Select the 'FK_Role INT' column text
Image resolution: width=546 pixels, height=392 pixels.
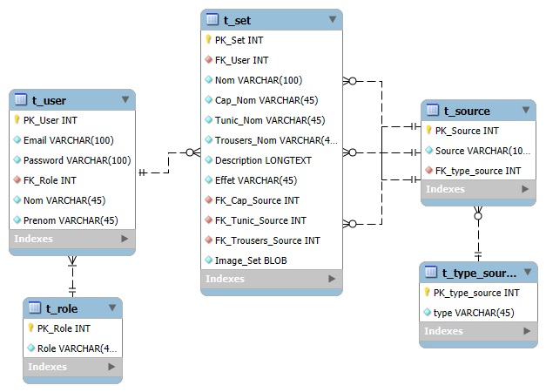click(50, 180)
